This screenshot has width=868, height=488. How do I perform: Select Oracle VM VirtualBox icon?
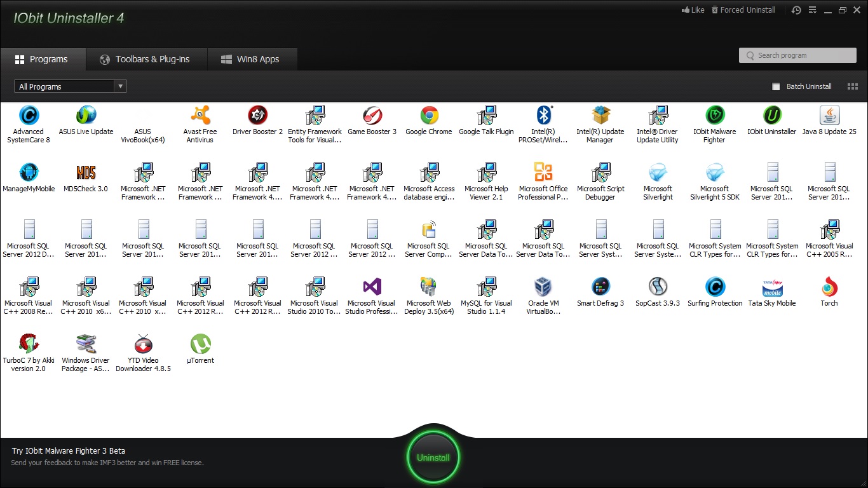543,288
